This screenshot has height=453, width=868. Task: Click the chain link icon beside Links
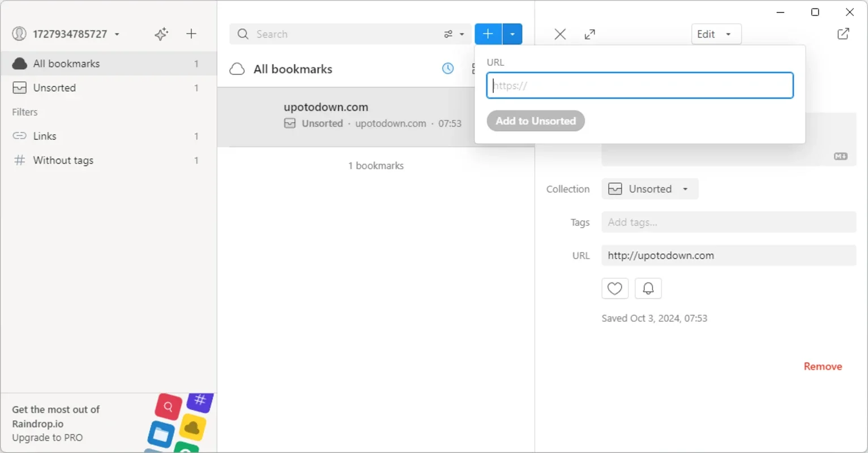point(20,136)
